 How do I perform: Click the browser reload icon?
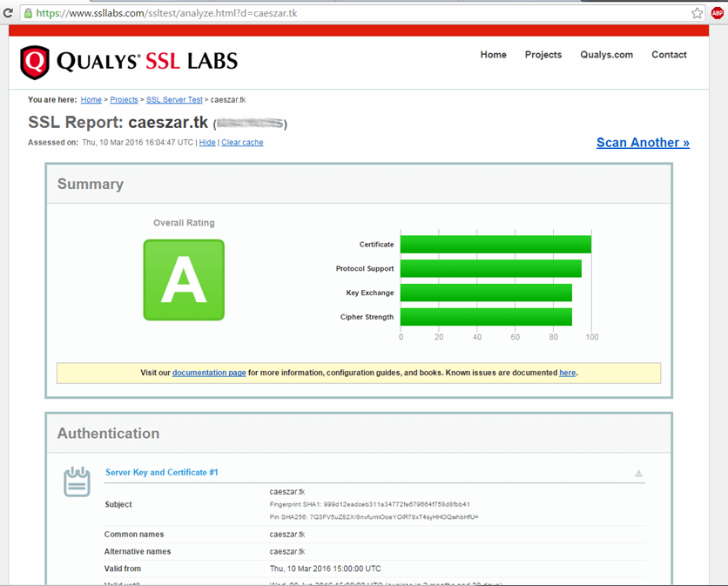[8, 13]
